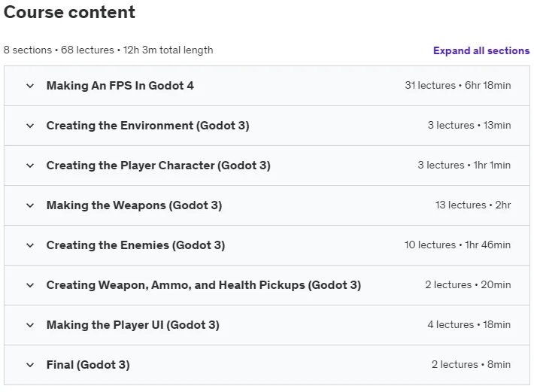Viewport: 534px width, 392px height.
Task: Click the '3 lectures • 13min' text
Action: coord(469,125)
